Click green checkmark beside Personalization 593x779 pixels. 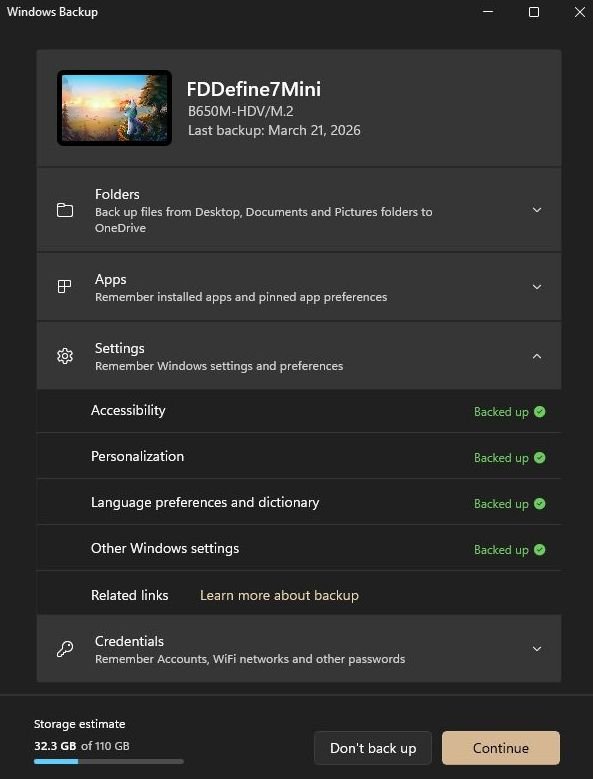pos(539,458)
